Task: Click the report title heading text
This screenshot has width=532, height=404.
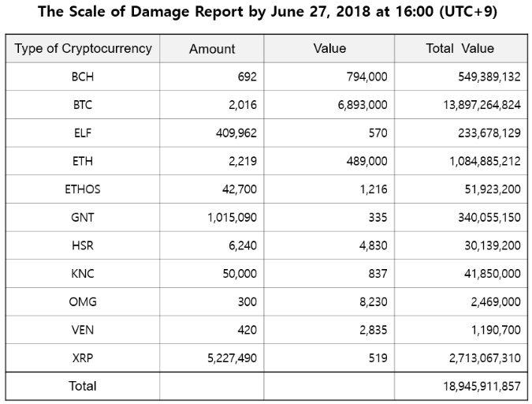Action: click(x=266, y=13)
